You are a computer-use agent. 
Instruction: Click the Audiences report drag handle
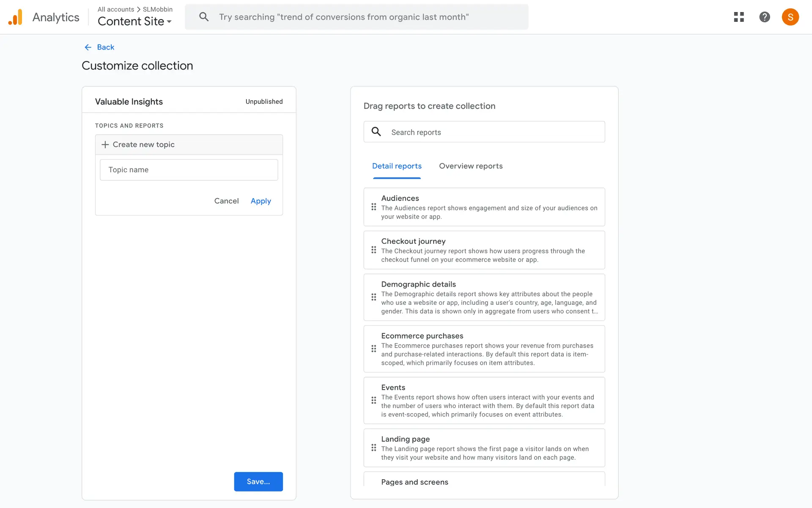click(373, 207)
